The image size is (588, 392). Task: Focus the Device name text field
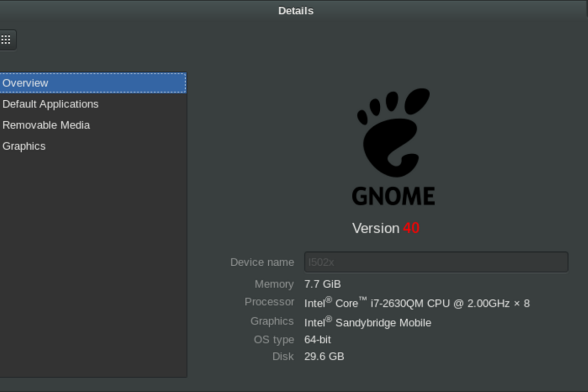[x=436, y=262]
